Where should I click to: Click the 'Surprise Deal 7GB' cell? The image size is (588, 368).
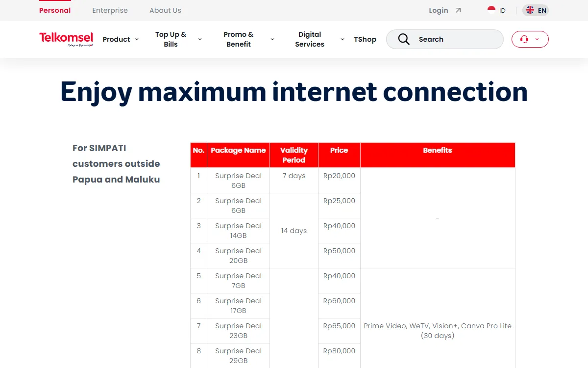point(238,281)
